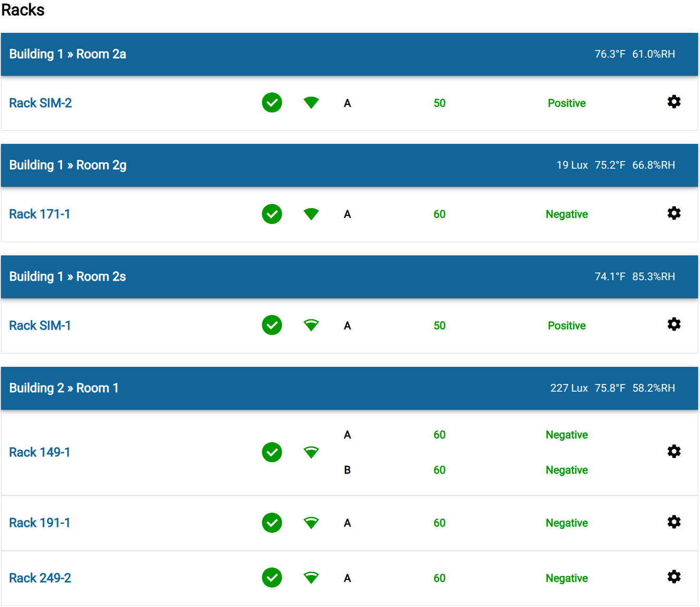The image size is (700, 607).
Task: Click zone B label of Rack 149-1
Action: point(347,470)
